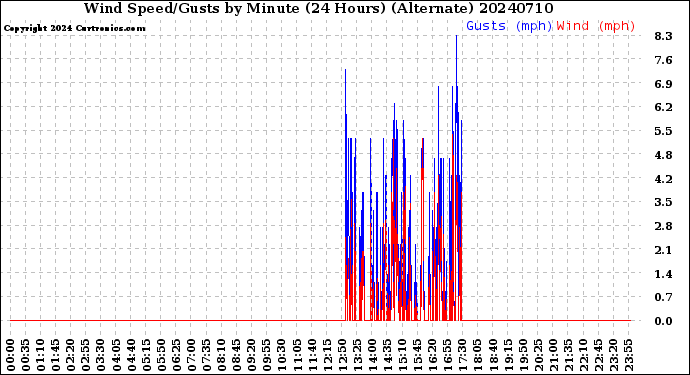The width and height of the screenshot is (690, 375).
Task: Click the 14:35 time label
Action: (x=387, y=355)
